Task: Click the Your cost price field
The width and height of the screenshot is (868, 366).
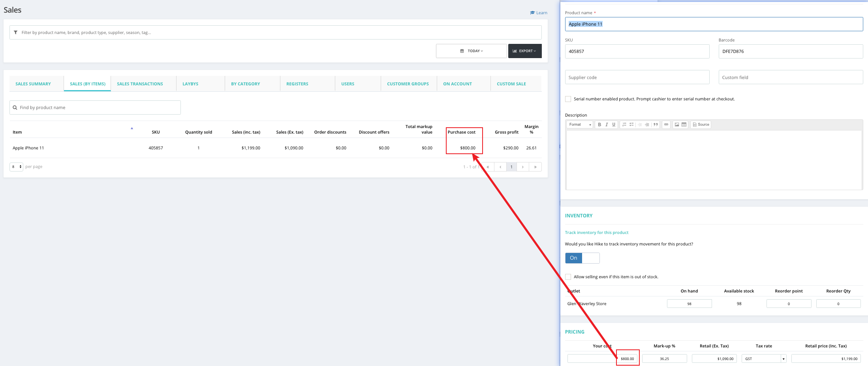Action: pos(602,359)
